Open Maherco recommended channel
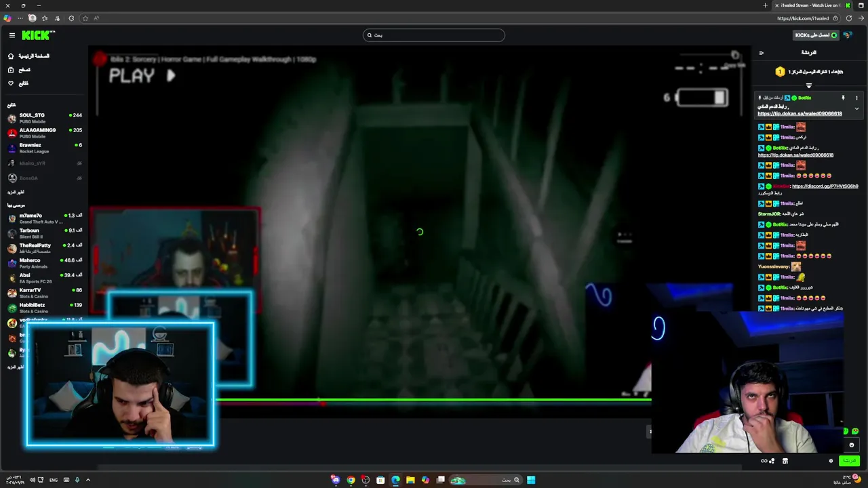 coord(45,263)
